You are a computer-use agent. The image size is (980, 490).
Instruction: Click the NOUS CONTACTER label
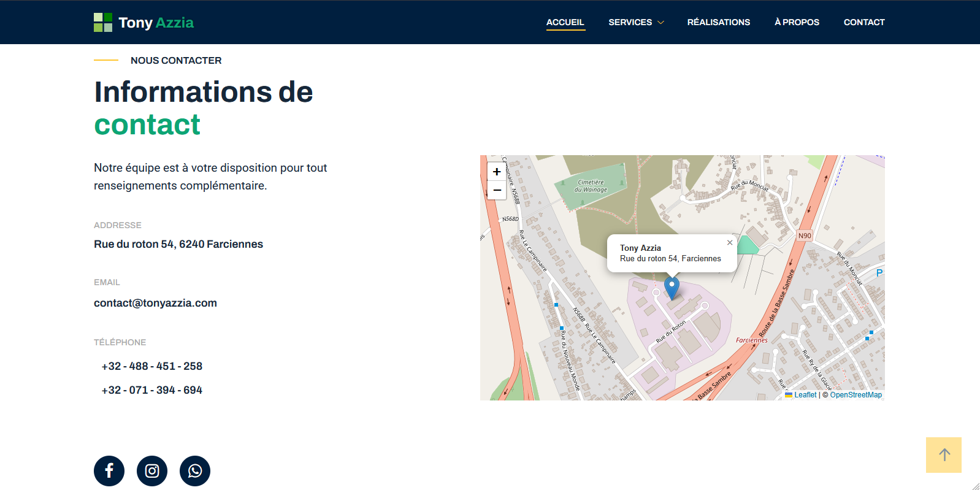(x=176, y=61)
